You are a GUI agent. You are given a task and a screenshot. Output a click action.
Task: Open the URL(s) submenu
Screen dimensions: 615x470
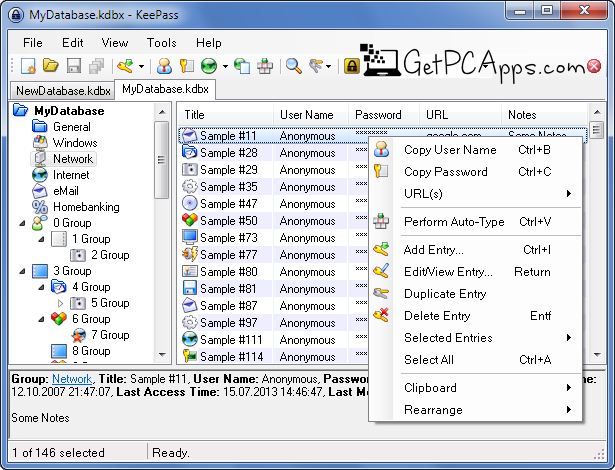click(x=475, y=194)
